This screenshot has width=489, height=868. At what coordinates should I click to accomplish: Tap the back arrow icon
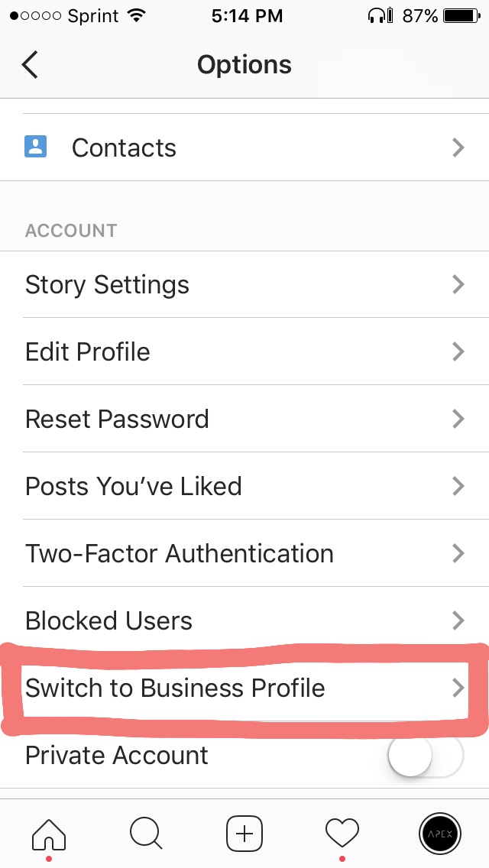pos(30,65)
